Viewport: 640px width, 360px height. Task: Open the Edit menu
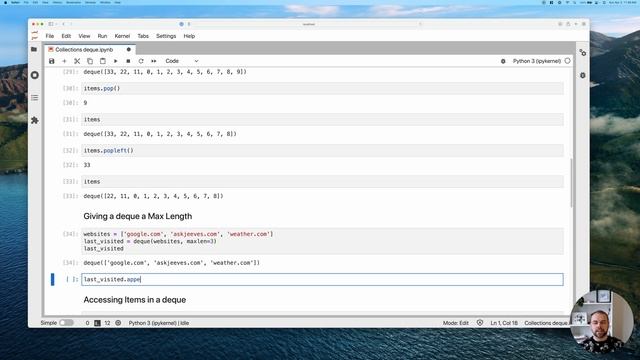tap(66, 36)
